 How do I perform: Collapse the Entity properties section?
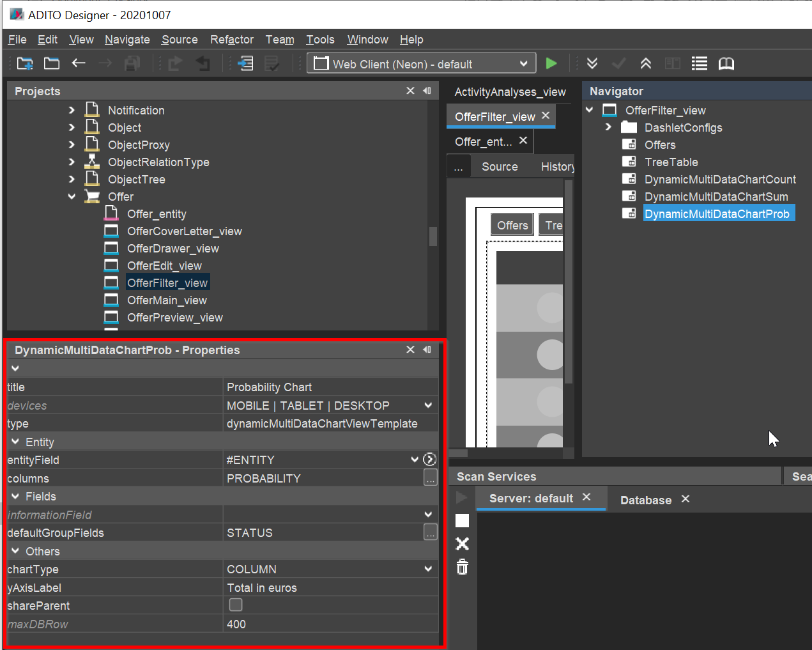click(15, 442)
